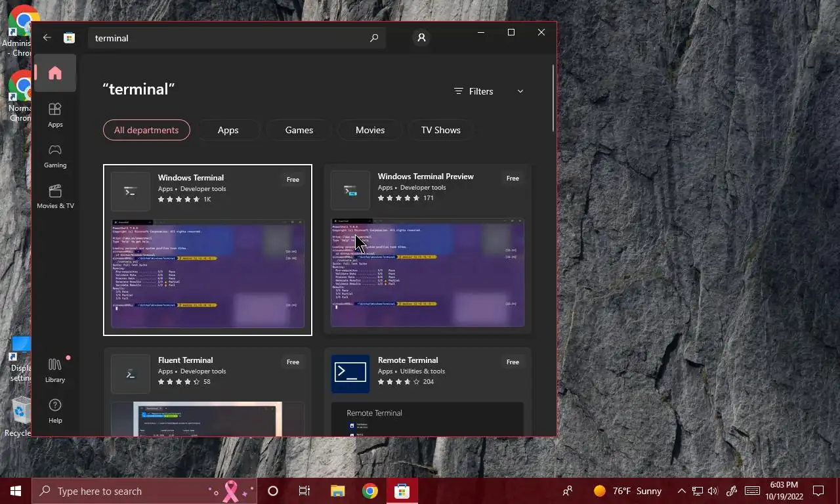
Task: Open Gaming section in Store sidebar
Action: pyautogui.click(x=55, y=156)
